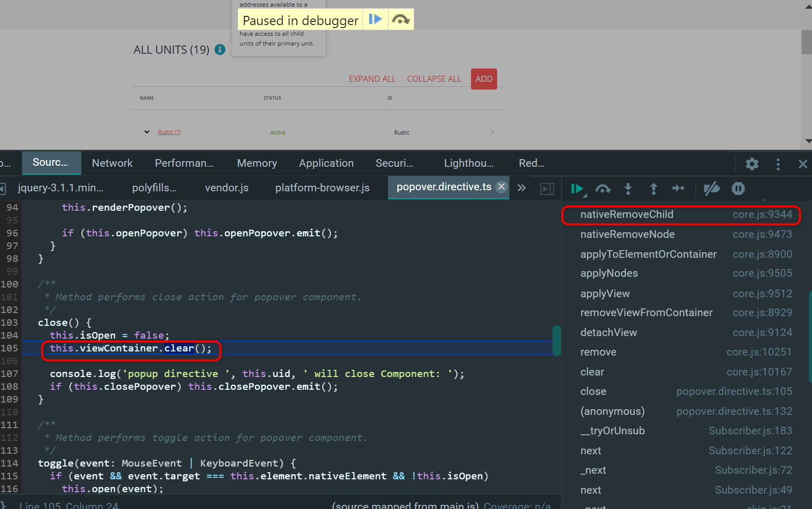The height and width of the screenshot is (509, 812).
Task: Select applyView call stack frame
Action: point(686,294)
